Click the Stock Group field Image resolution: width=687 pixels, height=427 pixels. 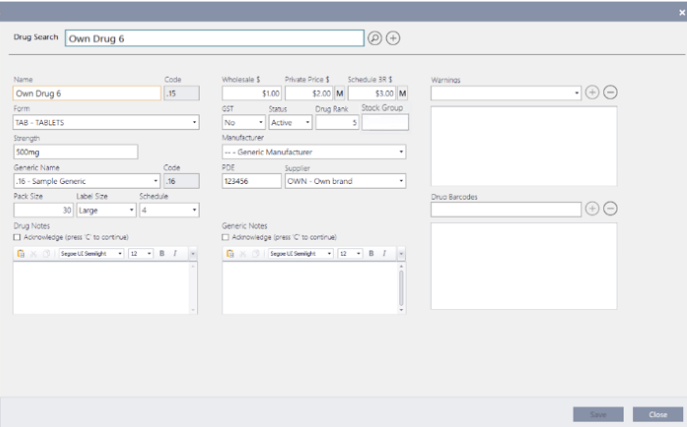point(385,122)
